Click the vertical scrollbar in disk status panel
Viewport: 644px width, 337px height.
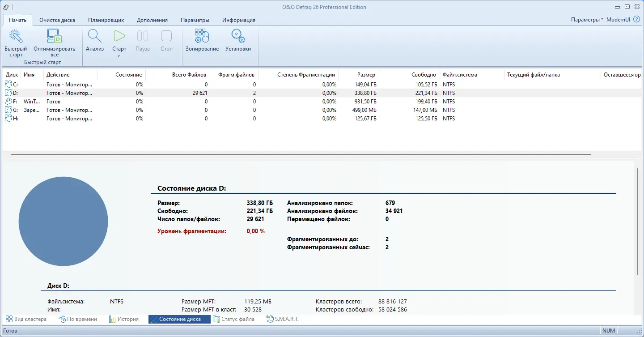click(x=637, y=222)
